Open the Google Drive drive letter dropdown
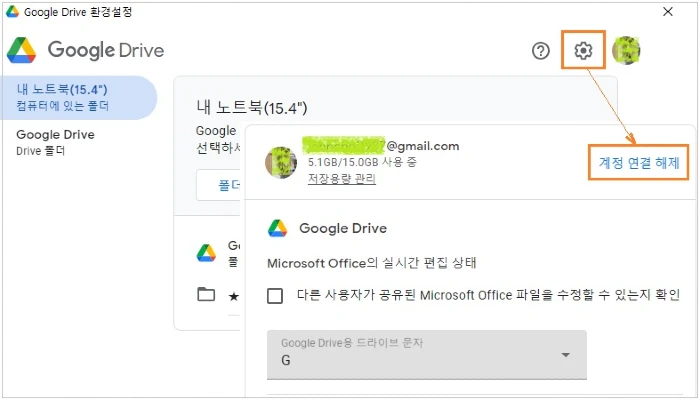The width and height of the screenshot is (700, 400). click(426, 355)
